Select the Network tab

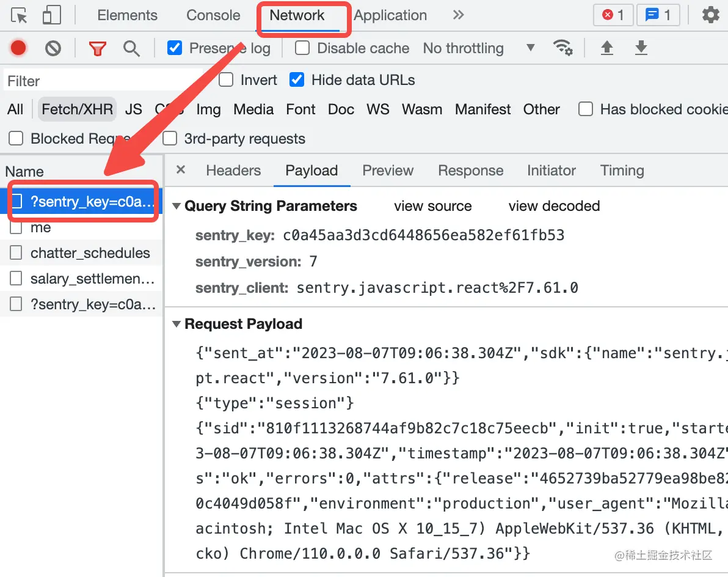[x=297, y=15]
